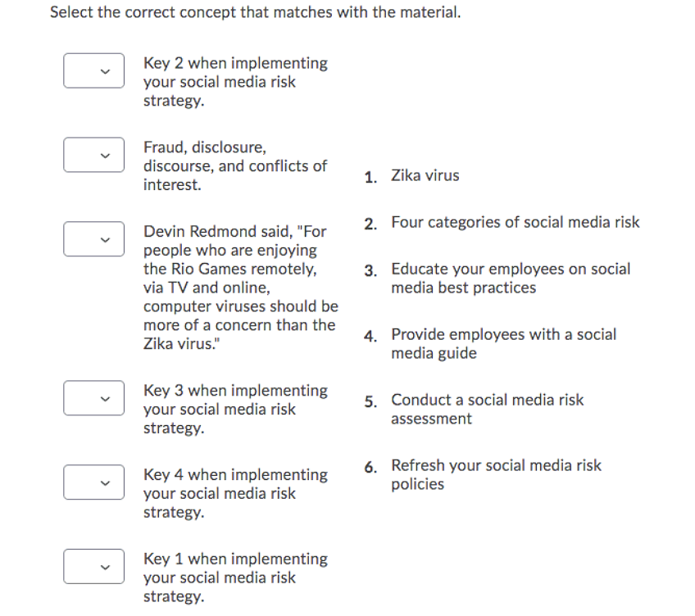Image resolution: width=695 pixels, height=616 pixels.
Task: Open the dropdown next to 'Key 2 when implementing'
Action: click(x=93, y=70)
